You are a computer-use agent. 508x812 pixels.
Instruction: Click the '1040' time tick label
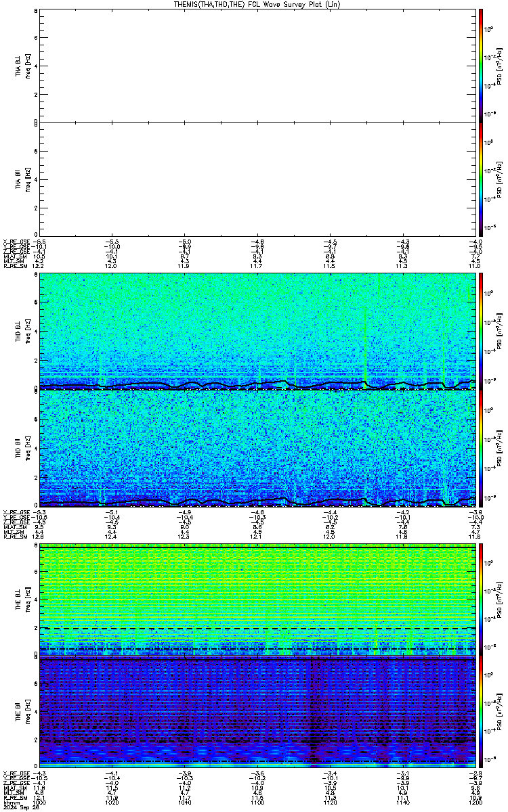[185, 803]
